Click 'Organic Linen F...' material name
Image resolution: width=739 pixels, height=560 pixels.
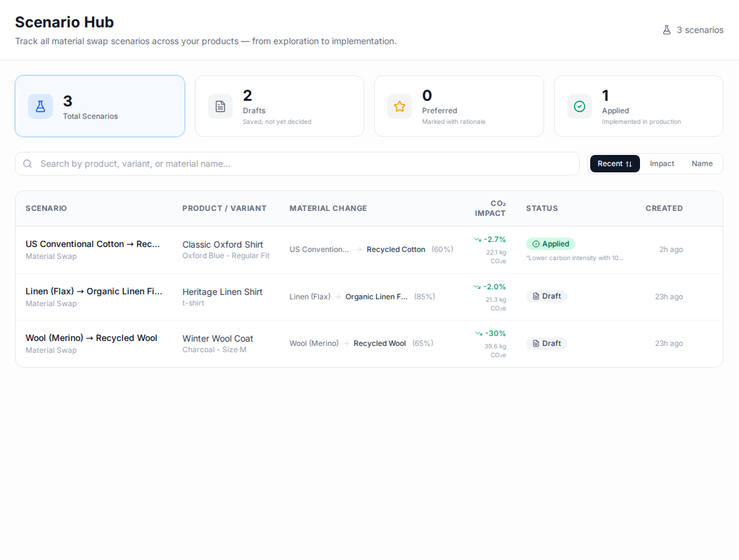point(377,297)
